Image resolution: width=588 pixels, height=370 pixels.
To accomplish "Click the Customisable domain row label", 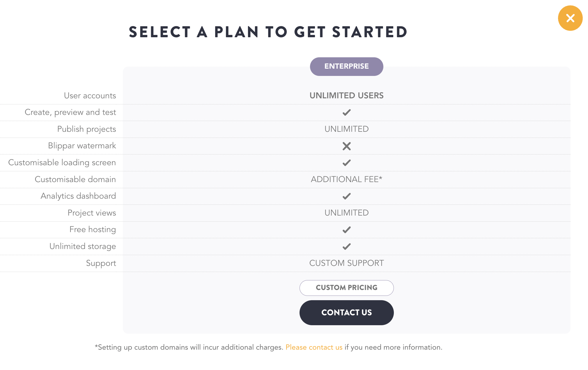I will (75, 179).
